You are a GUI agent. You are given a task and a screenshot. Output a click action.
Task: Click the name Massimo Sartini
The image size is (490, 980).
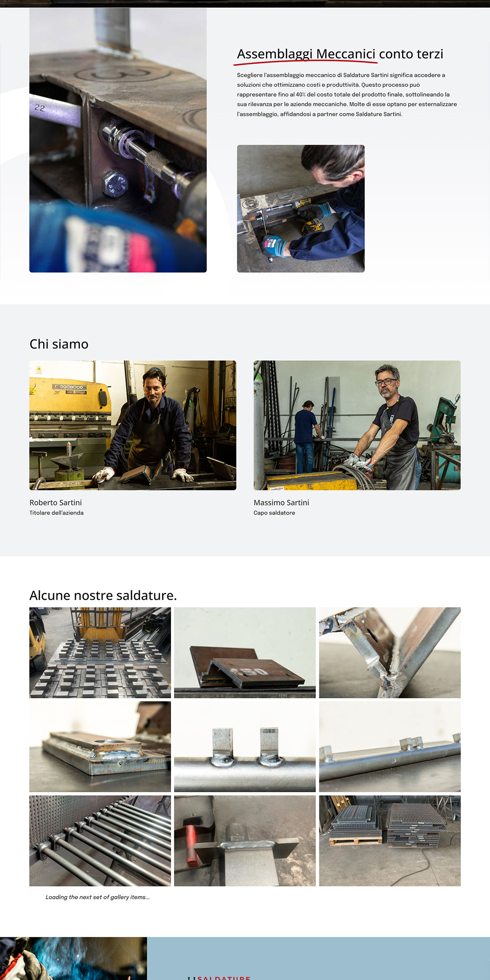click(x=281, y=502)
